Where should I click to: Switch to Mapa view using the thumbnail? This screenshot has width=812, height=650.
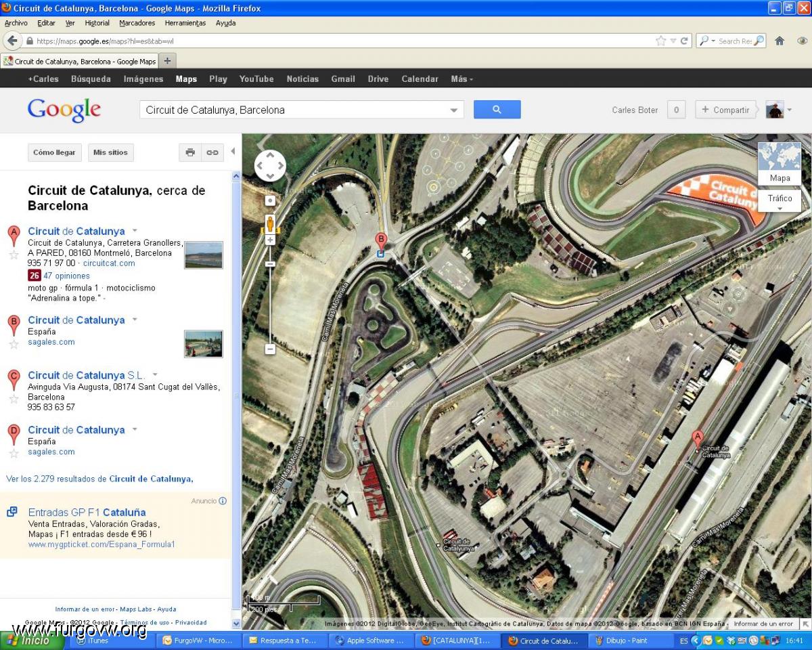(780, 163)
